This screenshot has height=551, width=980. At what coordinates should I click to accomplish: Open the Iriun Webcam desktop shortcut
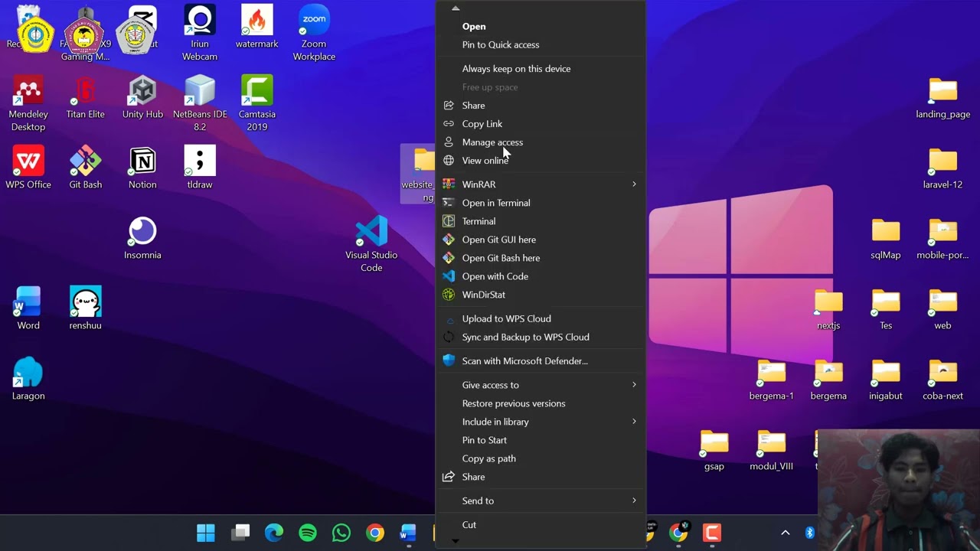point(200,33)
